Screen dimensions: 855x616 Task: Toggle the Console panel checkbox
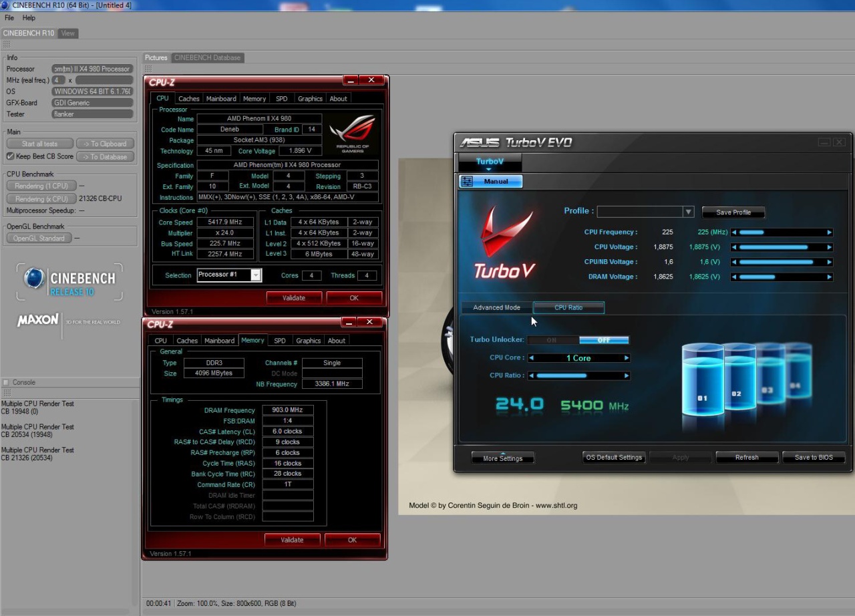click(6, 382)
